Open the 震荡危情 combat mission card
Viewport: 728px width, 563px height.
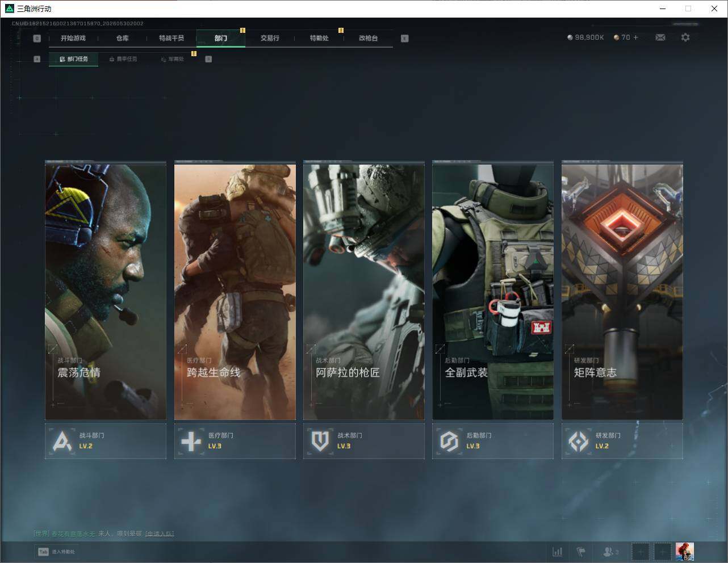click(x=106, y=292)
